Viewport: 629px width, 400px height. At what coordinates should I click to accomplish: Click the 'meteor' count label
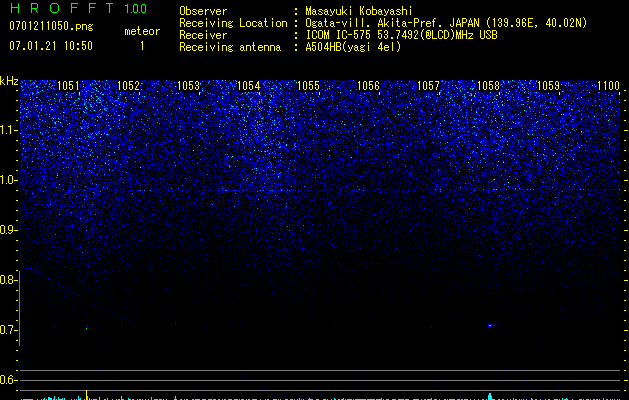142,31
